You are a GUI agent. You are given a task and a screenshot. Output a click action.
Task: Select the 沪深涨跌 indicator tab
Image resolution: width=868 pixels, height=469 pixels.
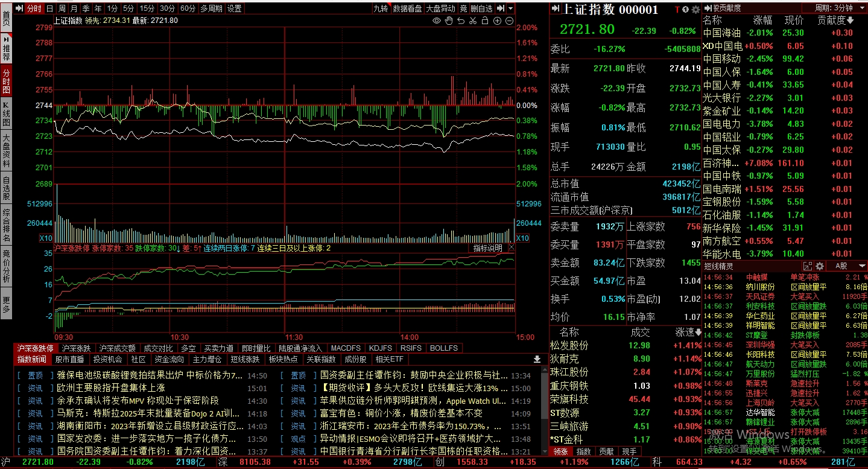[76, 348]
